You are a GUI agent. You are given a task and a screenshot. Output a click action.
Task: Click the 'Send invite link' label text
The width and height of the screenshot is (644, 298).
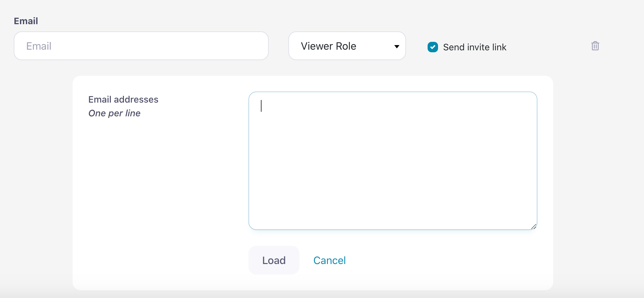(474, 47)
